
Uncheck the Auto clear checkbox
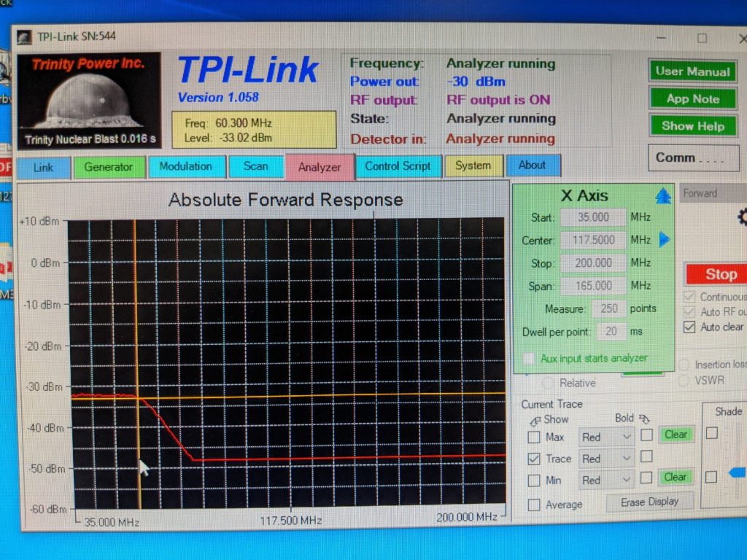coord(689,327)
